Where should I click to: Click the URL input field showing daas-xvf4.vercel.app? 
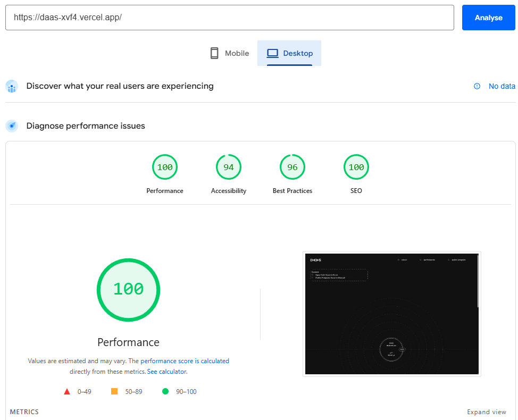[x=229, y=18]
